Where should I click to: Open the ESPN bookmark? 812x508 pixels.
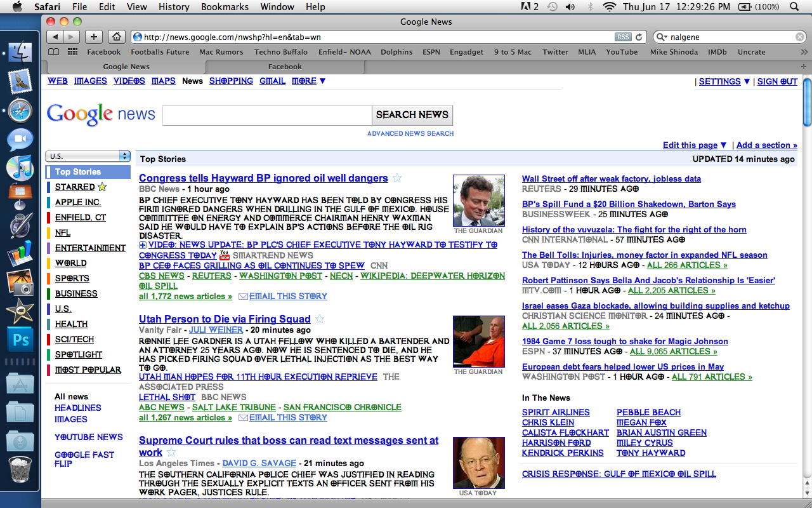coord(431,52)
